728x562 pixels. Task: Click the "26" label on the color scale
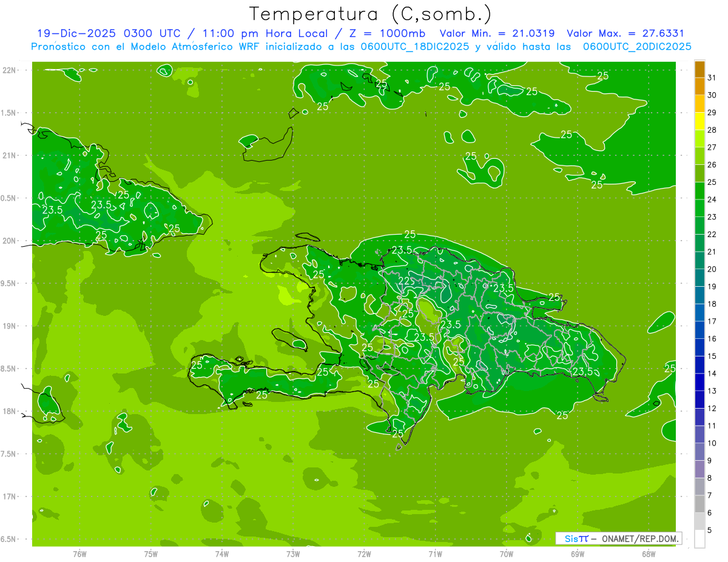coord(712,164)
